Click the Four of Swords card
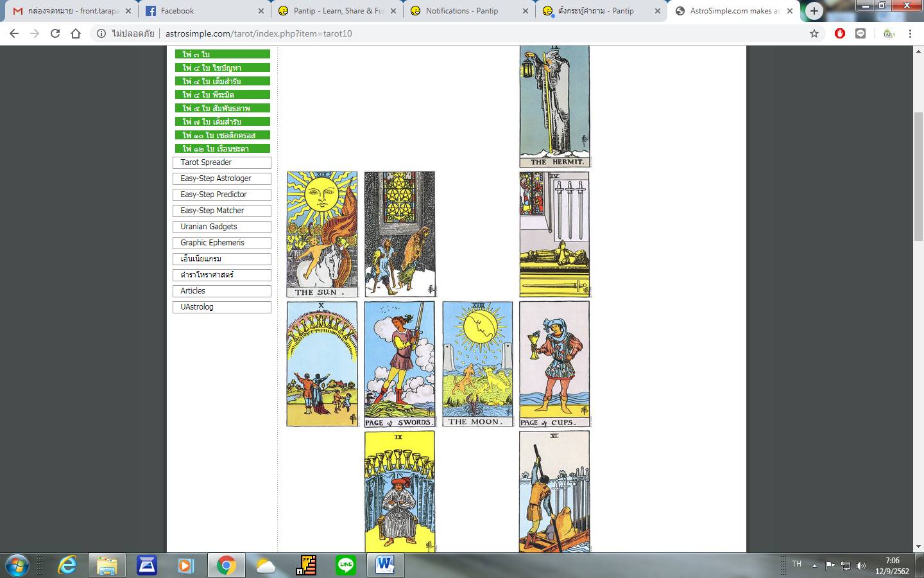The height and width of the screenshot is (578, 924). (554, 234)
